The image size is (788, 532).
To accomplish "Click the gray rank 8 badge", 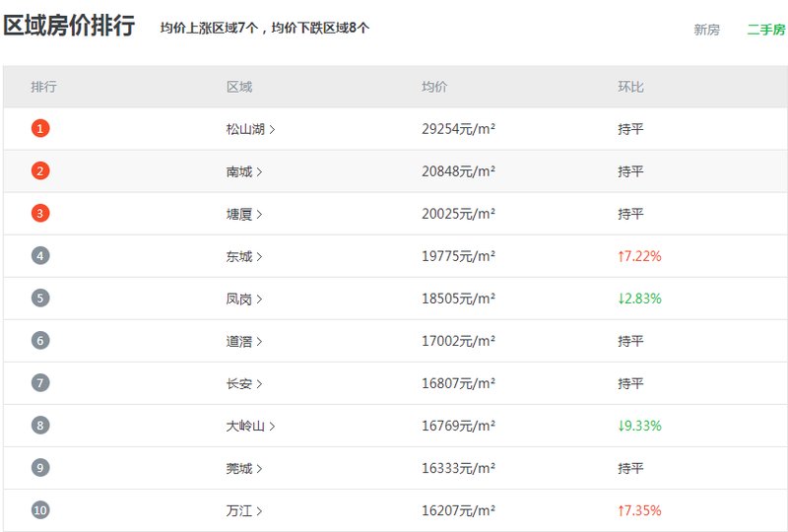I will tap(40, 426).
